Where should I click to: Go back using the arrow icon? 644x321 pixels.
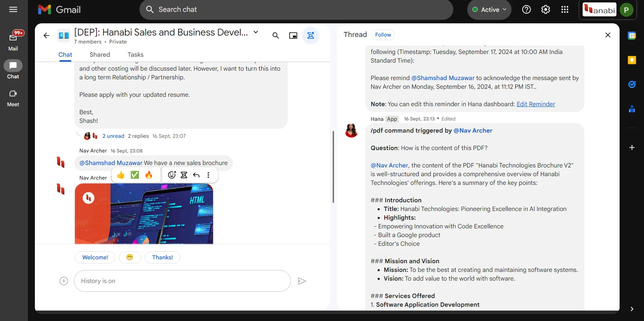pyautogui.click(x=46, y=36)
